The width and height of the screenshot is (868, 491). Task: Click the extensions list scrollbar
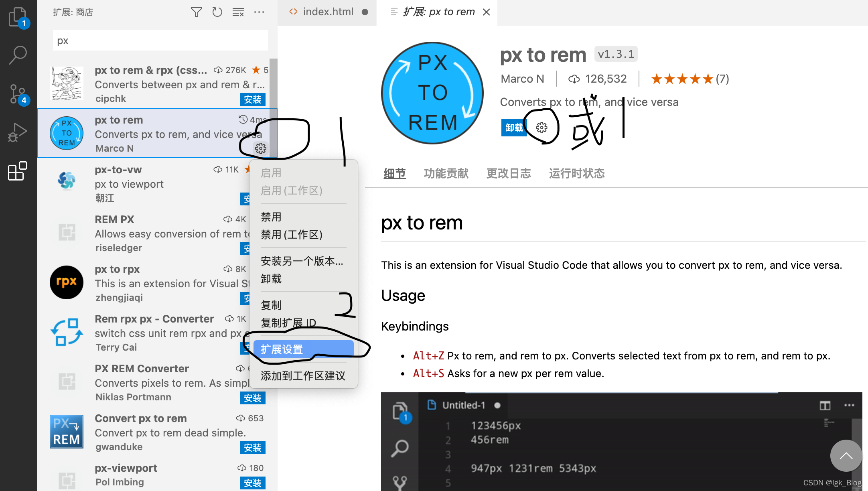pos(273,108)
